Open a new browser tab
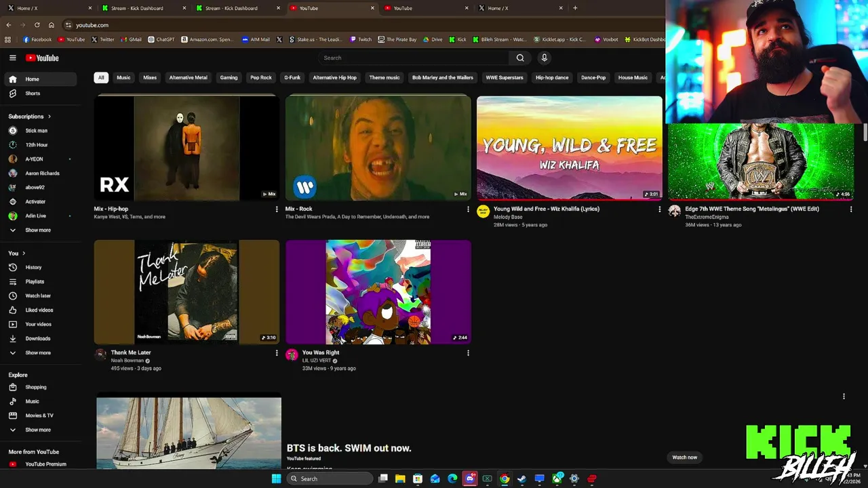Viewport: 868px width, 488px height. pyautogui.click(x=575, y=8)
